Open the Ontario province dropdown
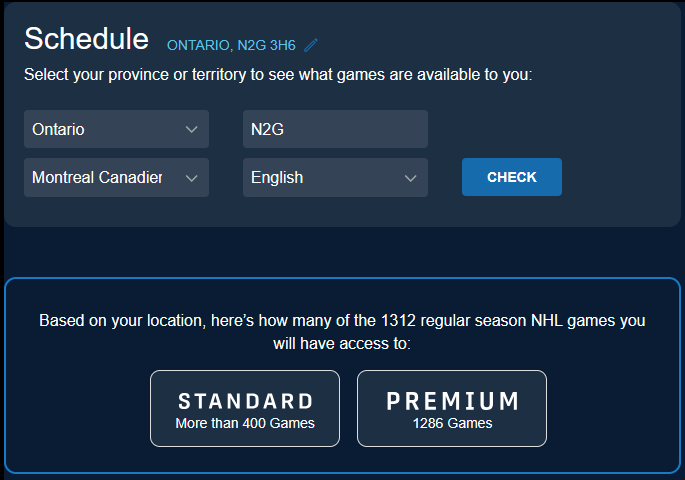The width and height of the screenshot is (685, 480). coord(116,129)
